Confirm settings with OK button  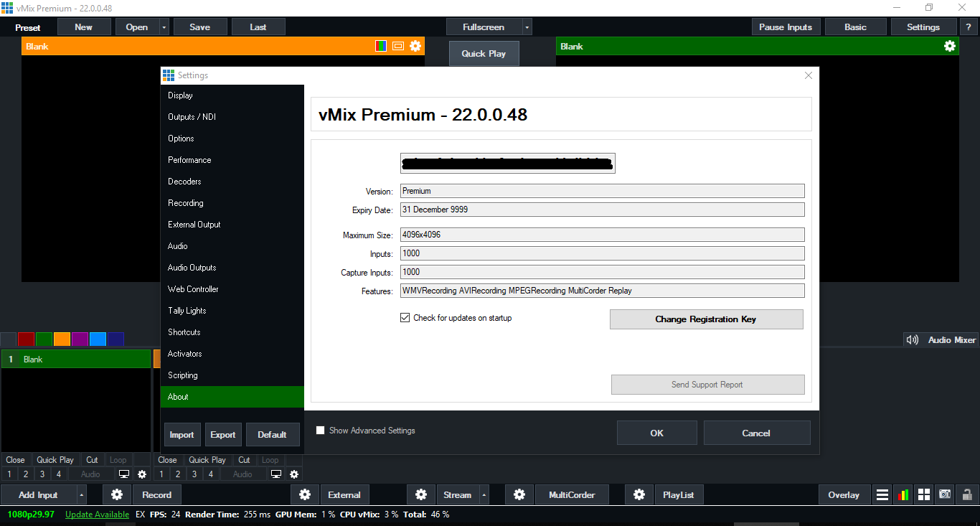coord(657,433)
